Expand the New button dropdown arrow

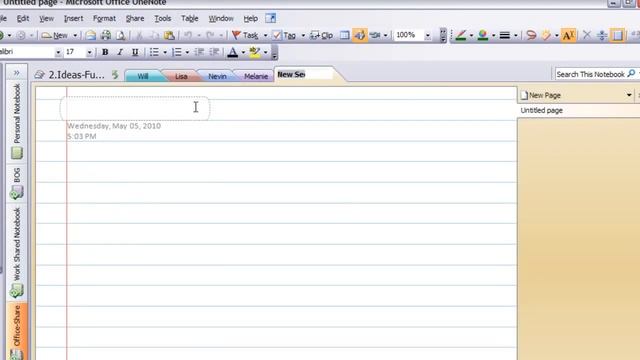pos(75,36)
